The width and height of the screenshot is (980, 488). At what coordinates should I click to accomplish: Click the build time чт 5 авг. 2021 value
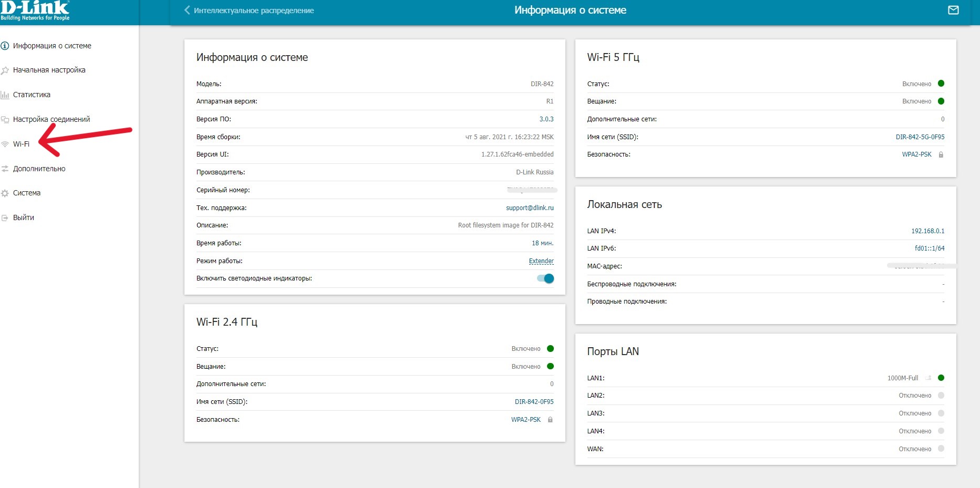click(x=510, y=137)
